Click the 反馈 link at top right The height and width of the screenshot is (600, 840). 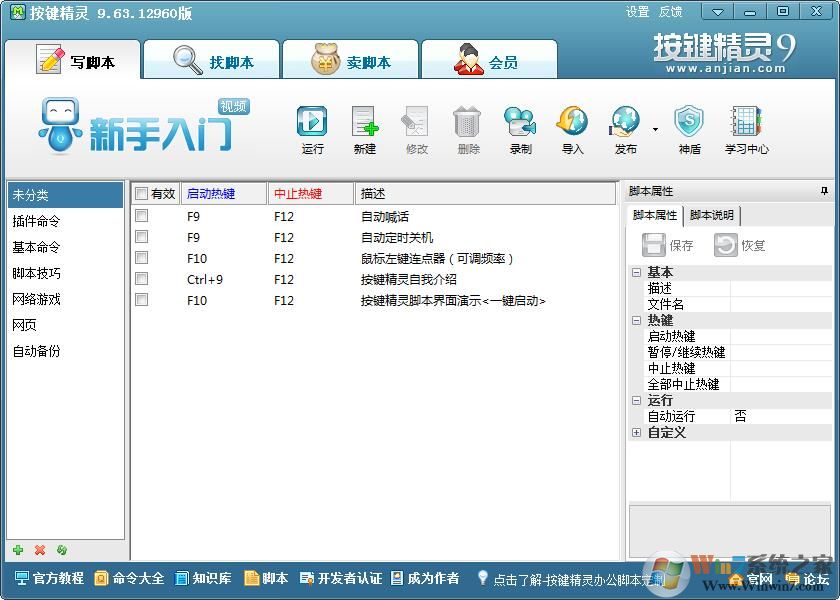pos(669,11)
